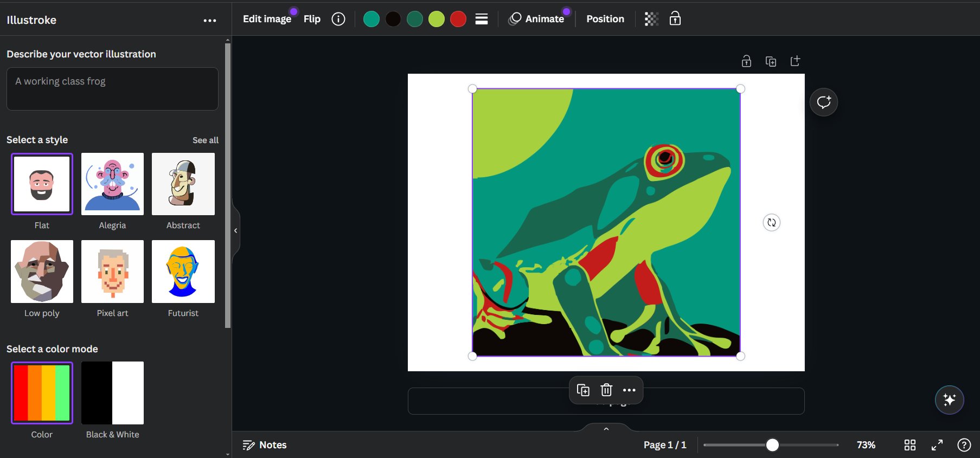Click the zoom slider handle
This screenshot has height=458, width=980.
coord(772,445)
